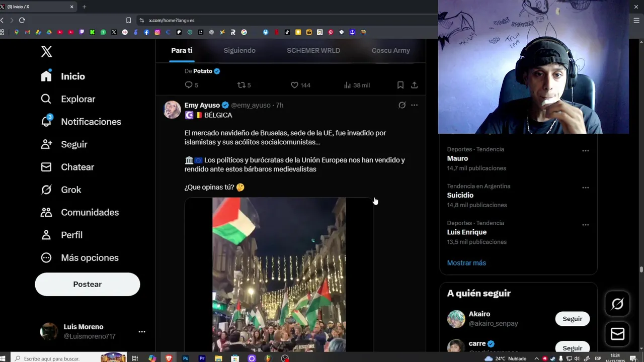Image resolution: width=644 pixels, height=362 pixels.
Task: Click the browser back arrow
Action: 2,20
